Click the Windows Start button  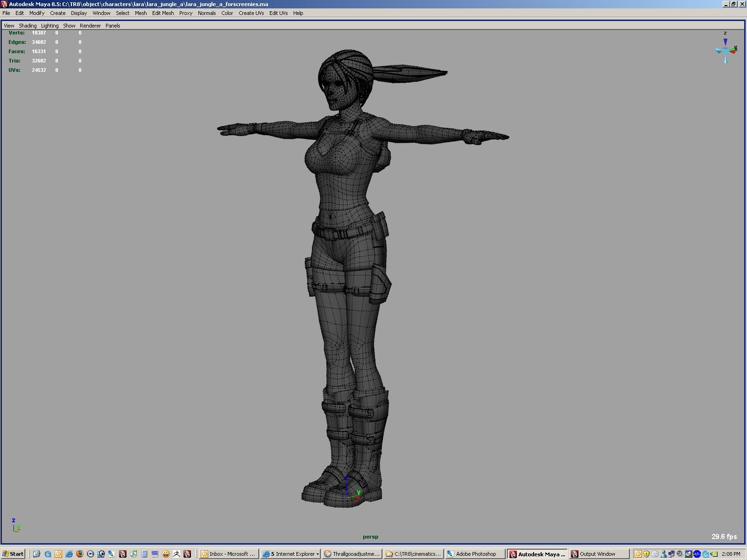[13, 554]
